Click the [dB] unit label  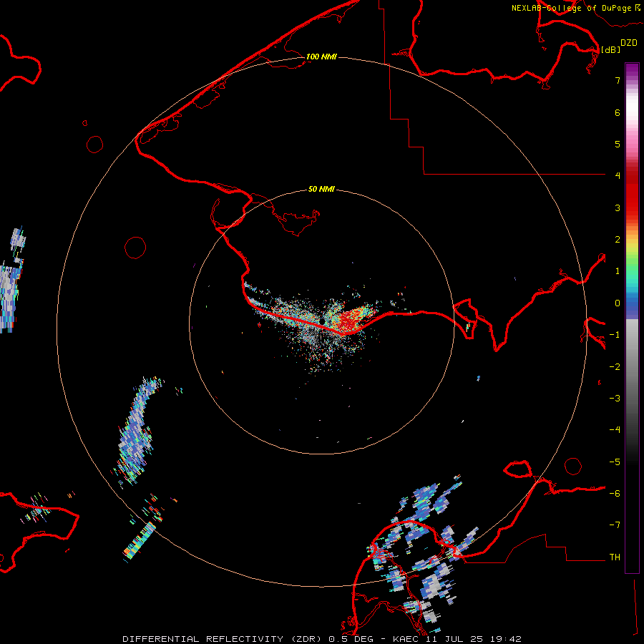[x=610, y=49]
